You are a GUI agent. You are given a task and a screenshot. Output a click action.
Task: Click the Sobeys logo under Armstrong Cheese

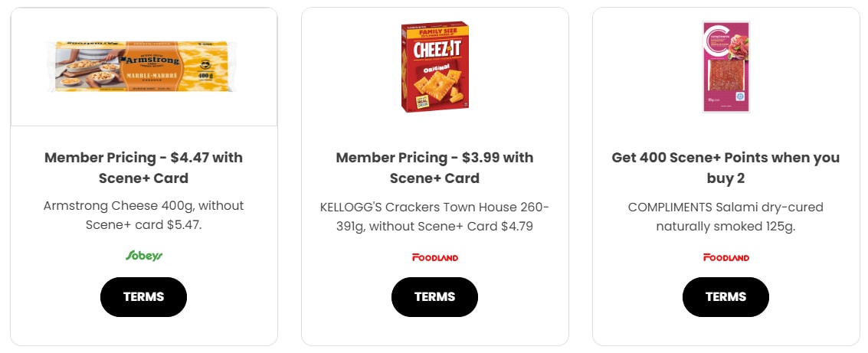pos(144,256)
